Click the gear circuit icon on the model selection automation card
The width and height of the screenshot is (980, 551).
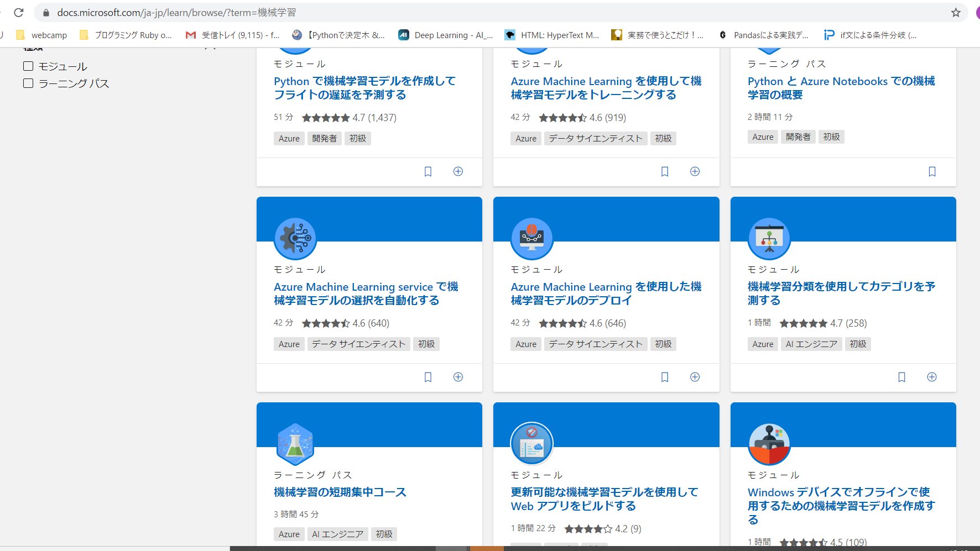(x=295, y=238)
